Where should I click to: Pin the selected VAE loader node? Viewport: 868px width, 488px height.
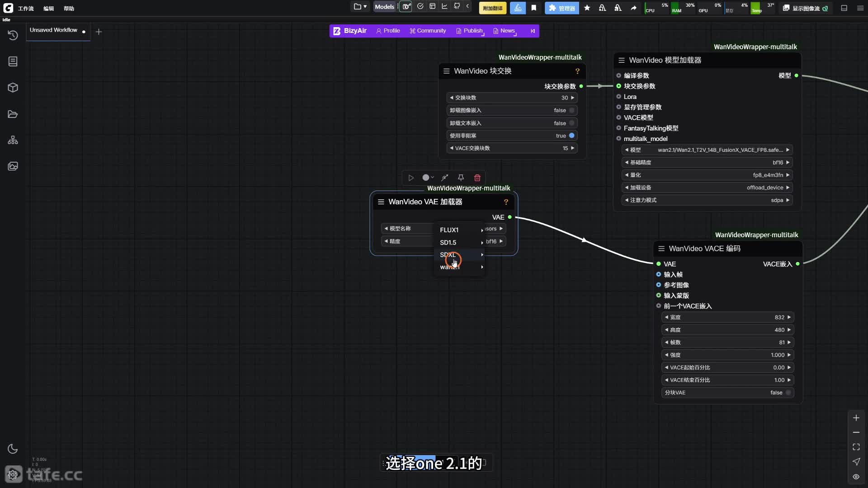click(x=461, y=178)
